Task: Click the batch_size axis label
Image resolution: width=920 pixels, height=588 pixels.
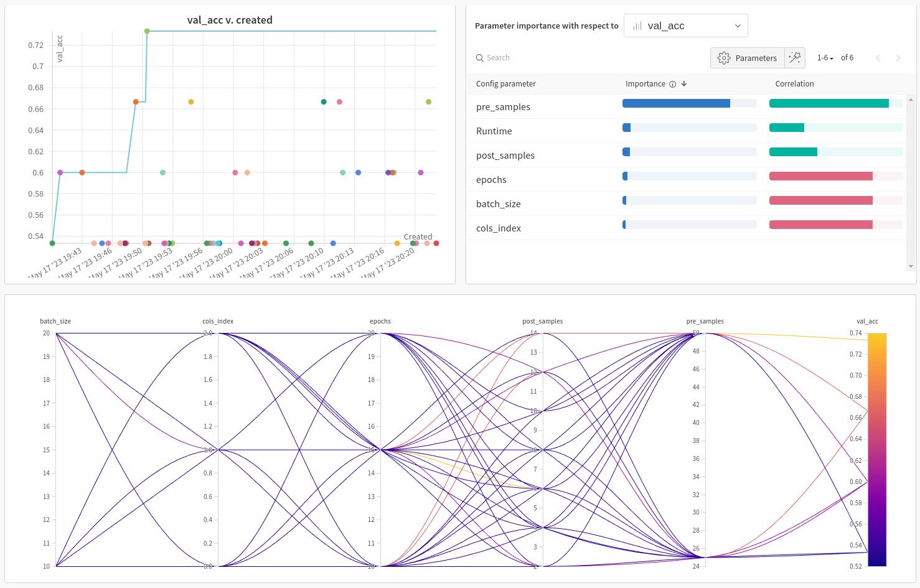Action: click(x=55, y=322)
